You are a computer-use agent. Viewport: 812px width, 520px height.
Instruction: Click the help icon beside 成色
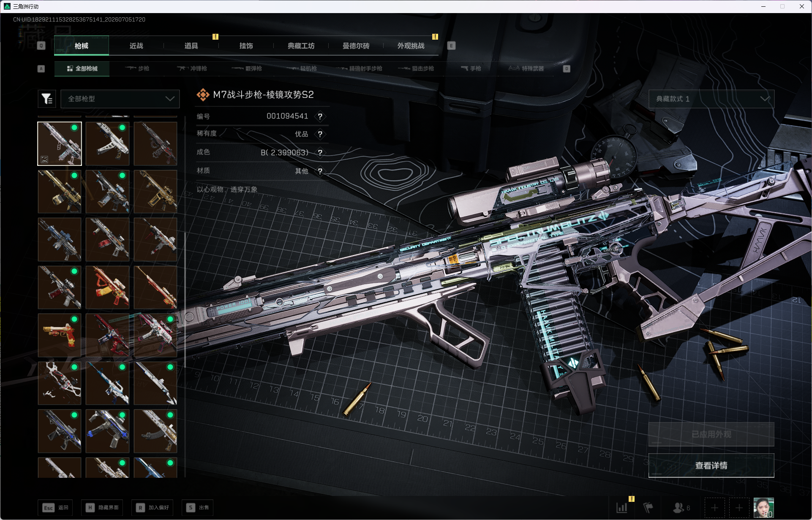tap(320, 152)
